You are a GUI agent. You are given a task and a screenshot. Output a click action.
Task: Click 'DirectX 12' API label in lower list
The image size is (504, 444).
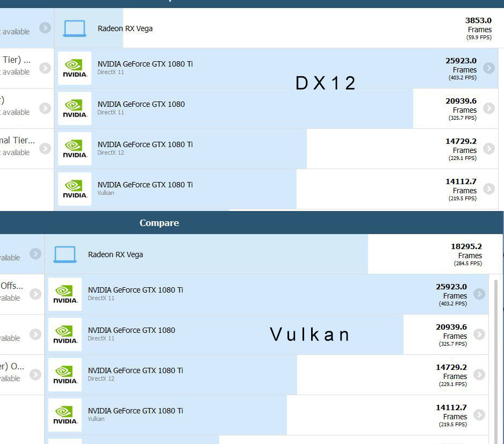coord(101,379)
